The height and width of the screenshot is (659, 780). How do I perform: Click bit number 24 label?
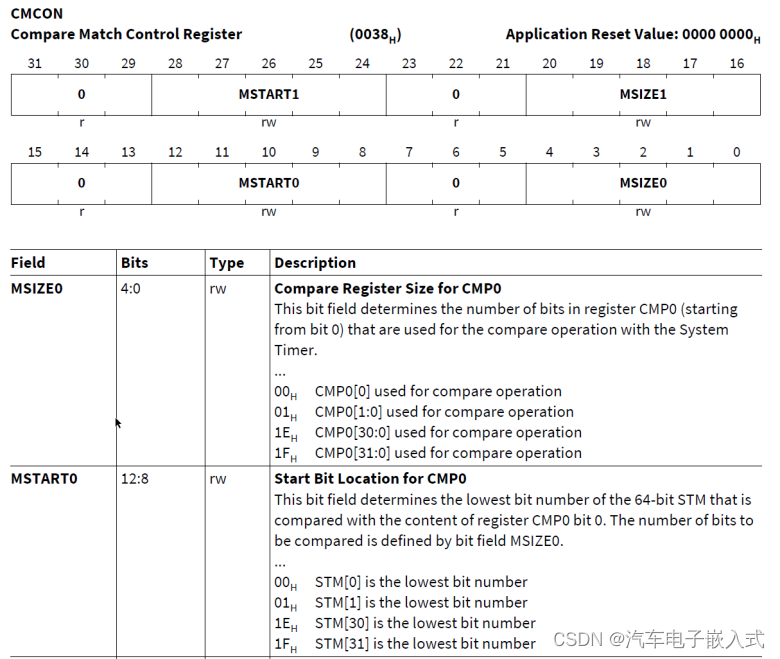click(x=362, y=64)
